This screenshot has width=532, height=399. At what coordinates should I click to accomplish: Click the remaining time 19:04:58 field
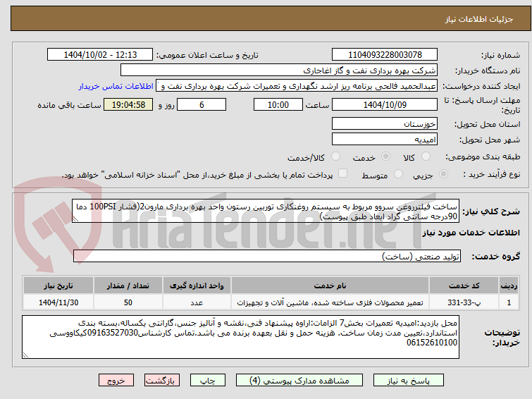pos(128,104)
